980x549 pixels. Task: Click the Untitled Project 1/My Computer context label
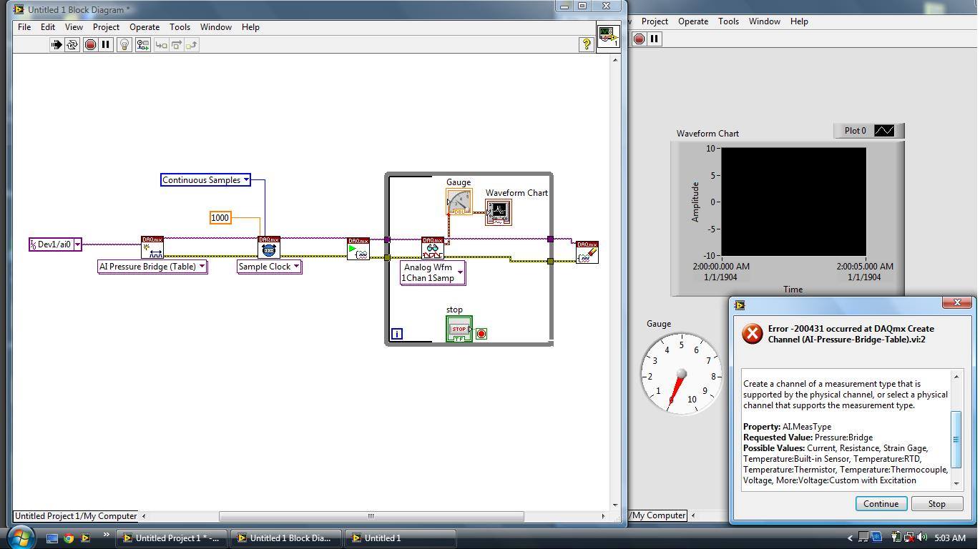(x=76, y=516)
